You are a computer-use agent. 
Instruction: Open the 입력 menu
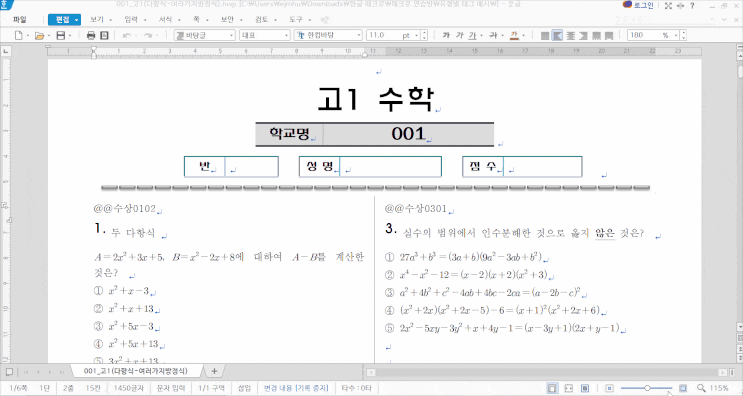[x=131, y=19]
